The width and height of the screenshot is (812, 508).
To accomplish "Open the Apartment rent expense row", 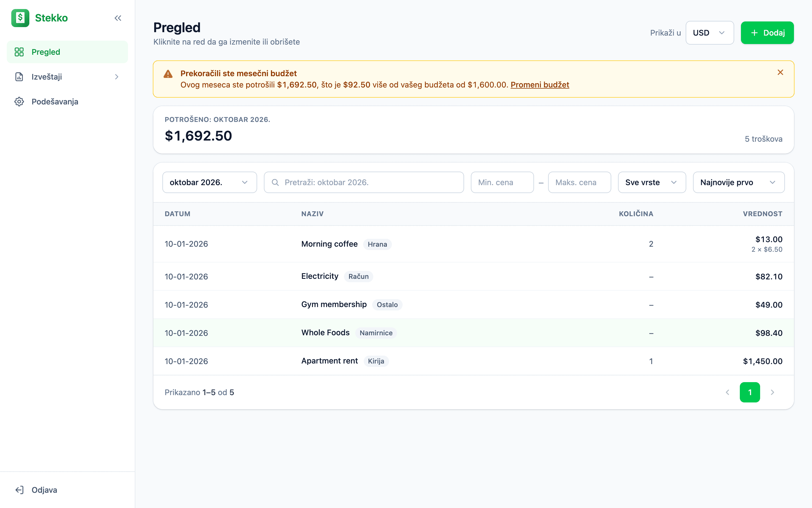I will pos(473,361).
